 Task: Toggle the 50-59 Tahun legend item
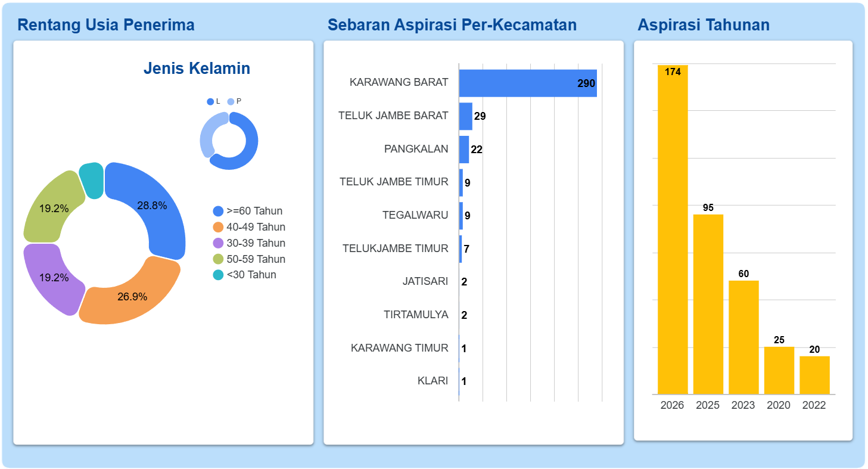pos(249,259)
